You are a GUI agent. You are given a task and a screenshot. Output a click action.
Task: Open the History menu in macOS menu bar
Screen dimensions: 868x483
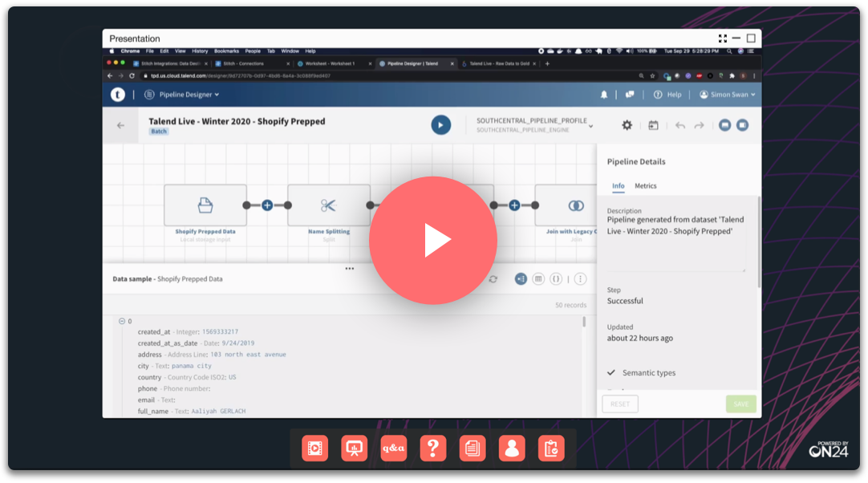200,51
